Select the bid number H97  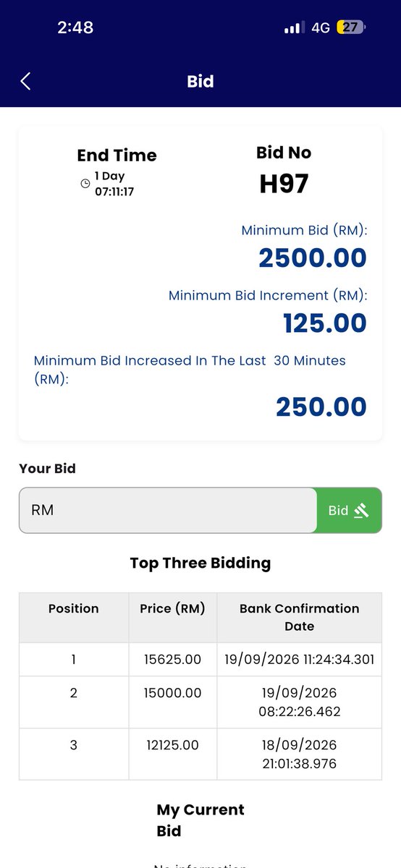click(284, 184)
